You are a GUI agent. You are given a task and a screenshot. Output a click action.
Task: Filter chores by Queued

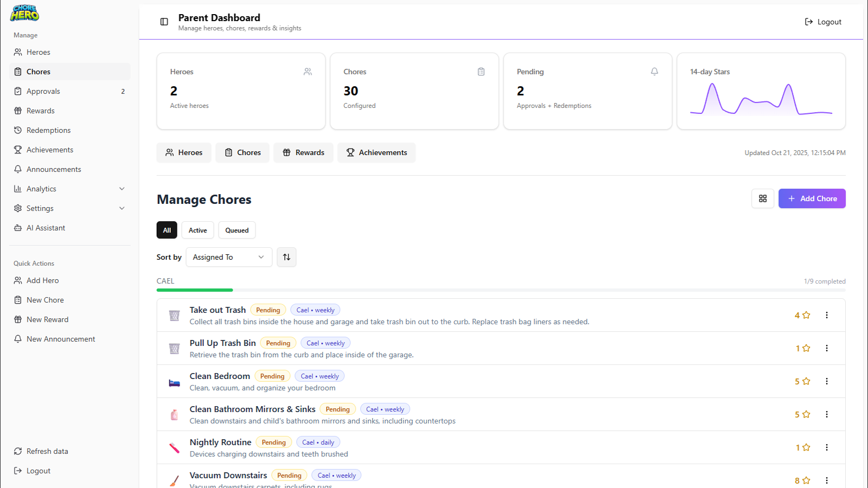[x=237, y=230]
